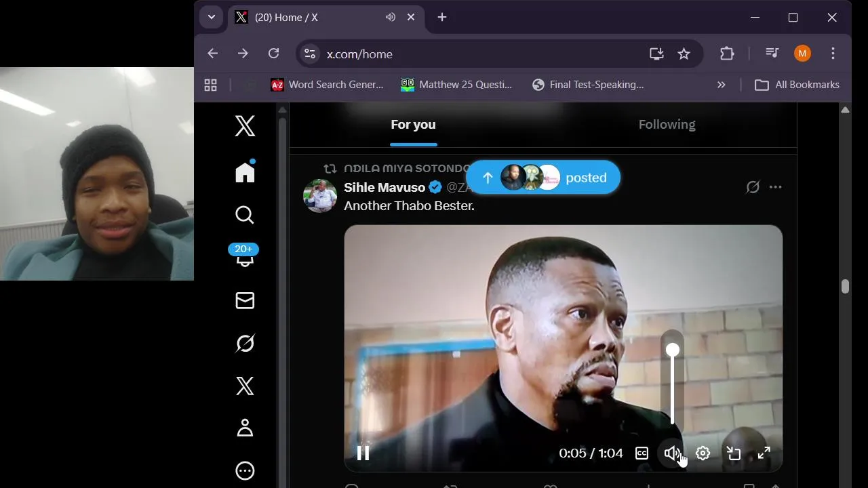Open the More circle icon in sidebar
Screen dimensions: 868x488
245,471
